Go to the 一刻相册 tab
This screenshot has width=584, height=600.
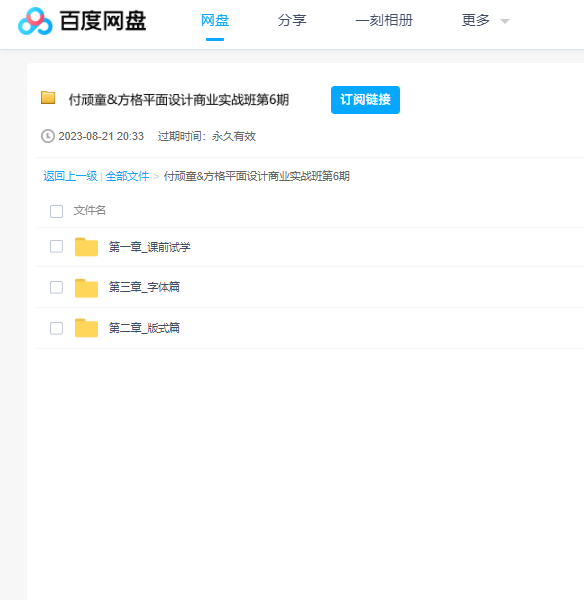pos(384,20)
